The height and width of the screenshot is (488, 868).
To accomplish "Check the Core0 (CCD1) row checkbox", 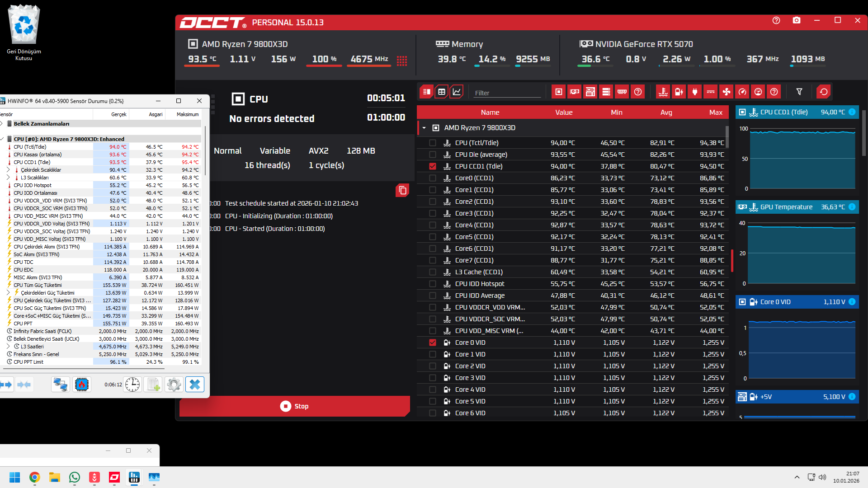I will tap(433, 178).
